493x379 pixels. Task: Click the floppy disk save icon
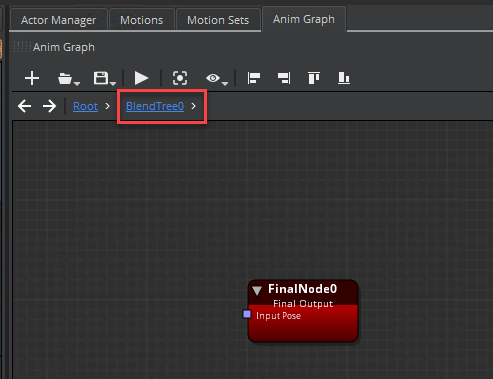tap(101, 78)
